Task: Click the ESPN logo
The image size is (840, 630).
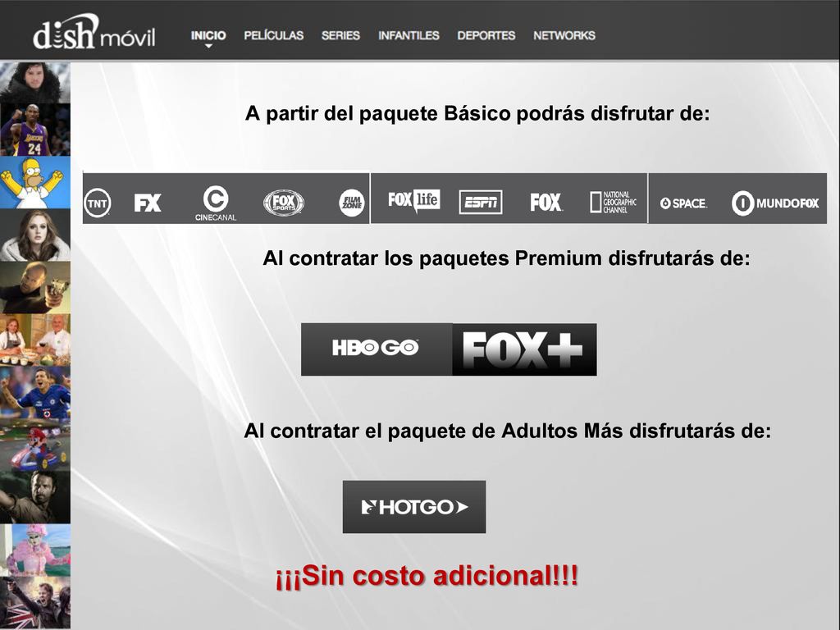Action: [481, 202]
